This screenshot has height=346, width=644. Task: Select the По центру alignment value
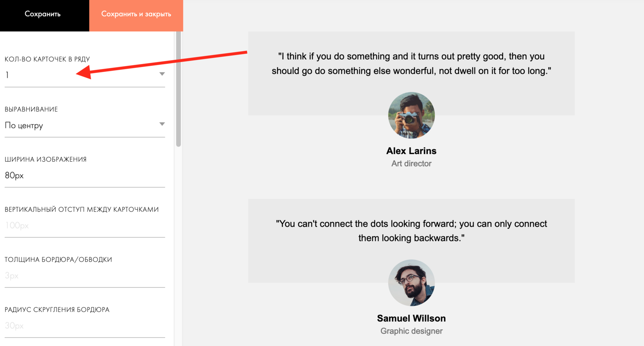[24, 126]
